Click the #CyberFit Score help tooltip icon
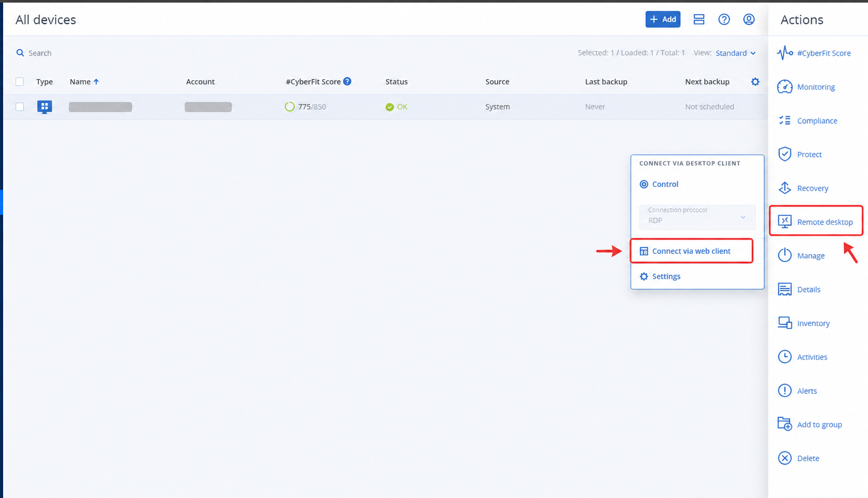 (x=347, y=81)
